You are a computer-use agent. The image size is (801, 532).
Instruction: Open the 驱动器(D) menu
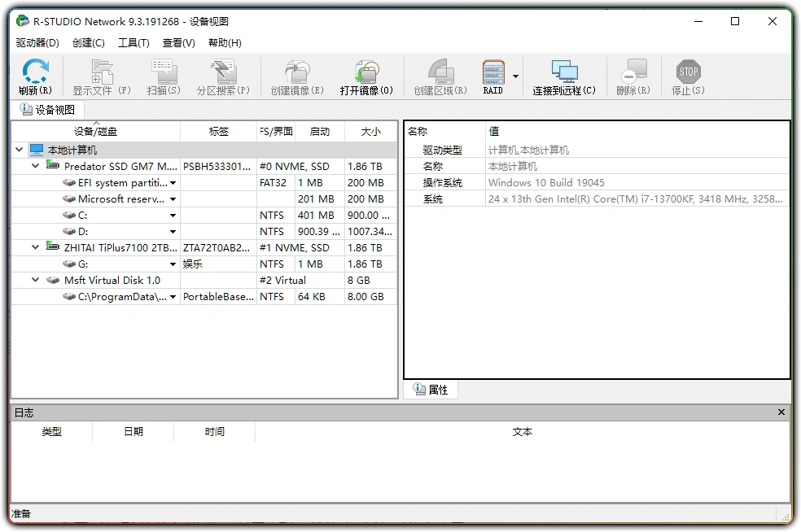pyautogui.click(x=37, y=43)
